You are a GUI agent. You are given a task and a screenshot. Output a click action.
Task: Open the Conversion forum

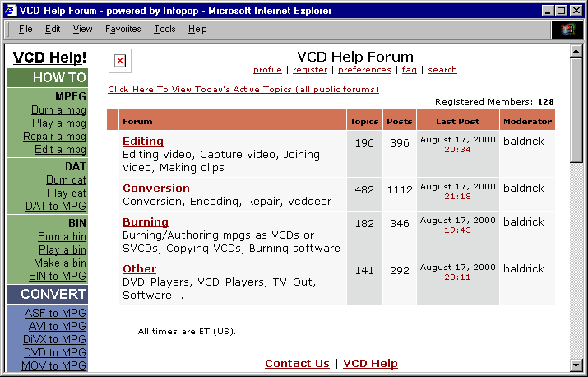click(x=156, y=188)
